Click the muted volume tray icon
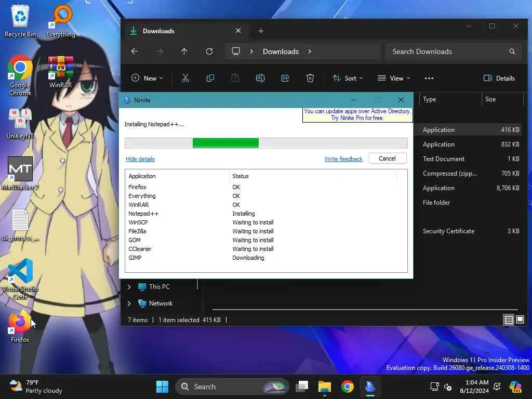The image size is (532, 399). [448, 387]
